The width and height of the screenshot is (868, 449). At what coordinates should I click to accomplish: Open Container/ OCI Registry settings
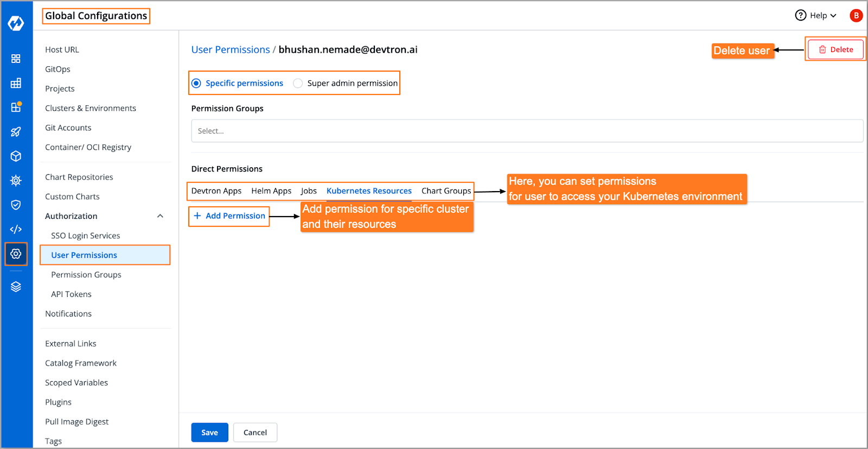click(x=88, y=147)
